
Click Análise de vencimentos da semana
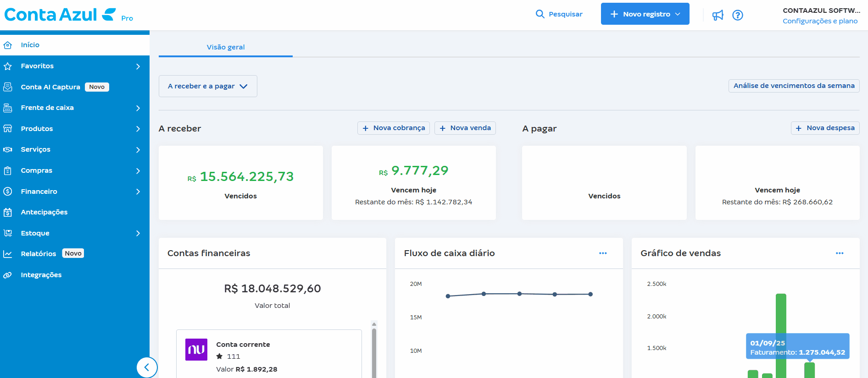(x=794, y=86)
